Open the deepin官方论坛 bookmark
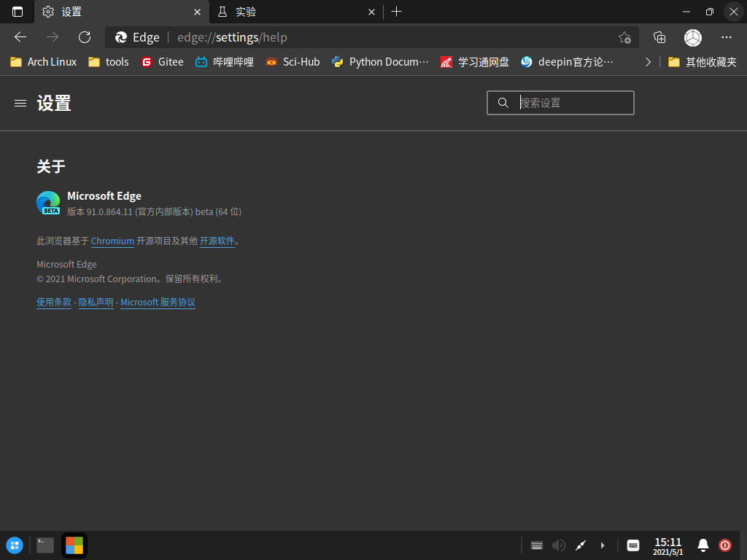Viewport: 747px width, 560px height. coord(567,62)
